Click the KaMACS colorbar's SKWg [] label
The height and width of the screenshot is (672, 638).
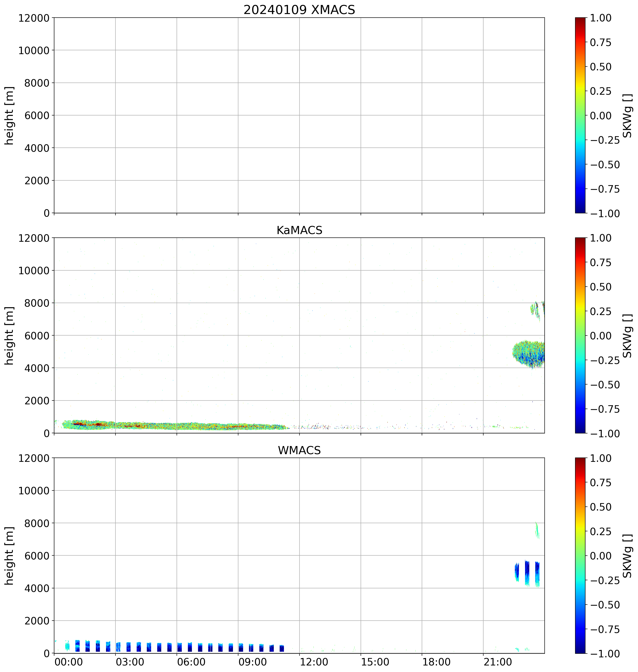point(628,336)
